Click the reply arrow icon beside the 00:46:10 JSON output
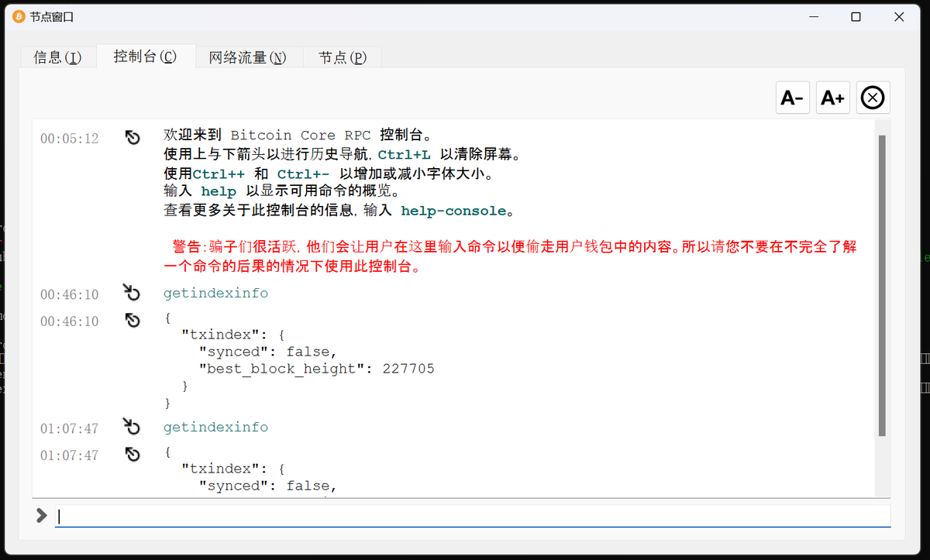Screen dimensions: 930x560 tap(133, 320)
